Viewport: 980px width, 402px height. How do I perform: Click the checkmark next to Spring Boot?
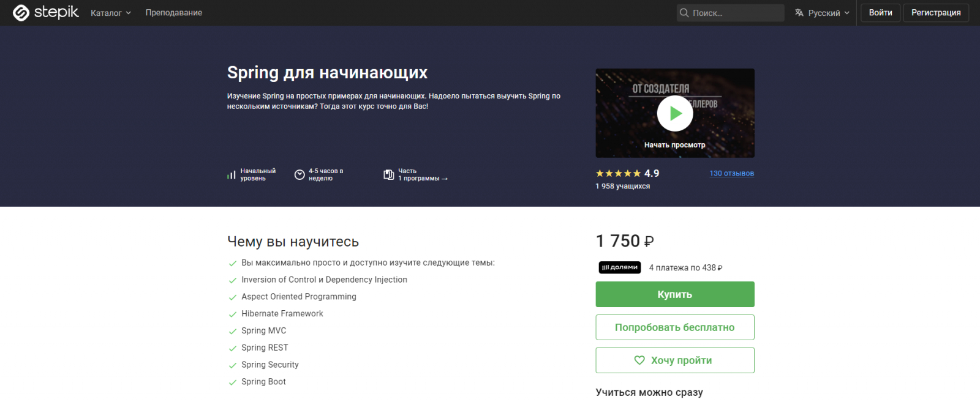click(x=233, y=382)
